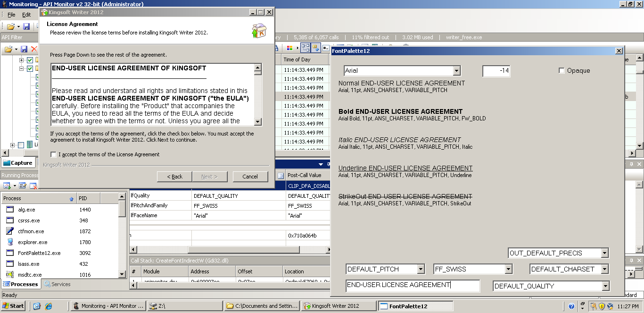
Task: Open the DEFAULT_CHARSET dropdown
Action: (x=605, y=269)
